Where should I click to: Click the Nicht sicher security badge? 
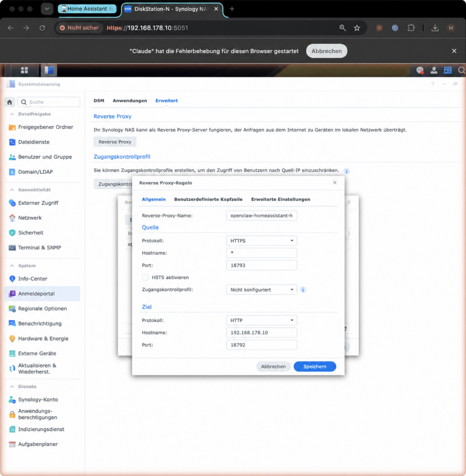(79, 28)
